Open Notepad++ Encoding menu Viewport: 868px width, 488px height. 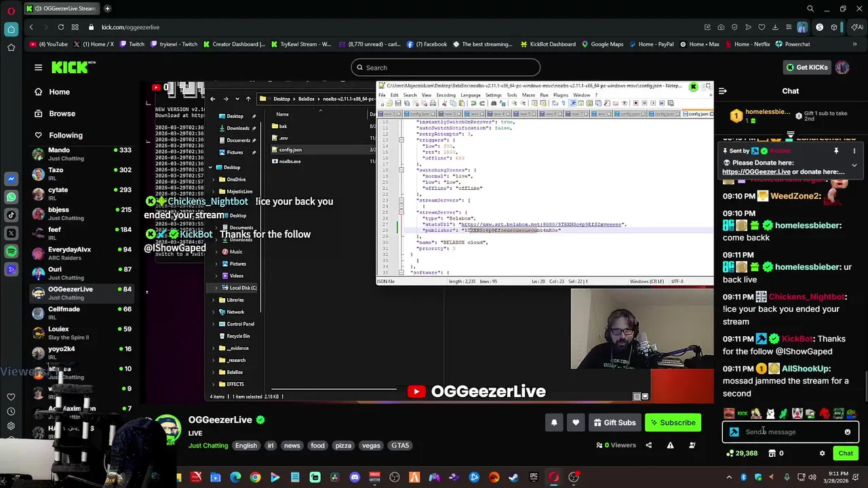[446, 95]
